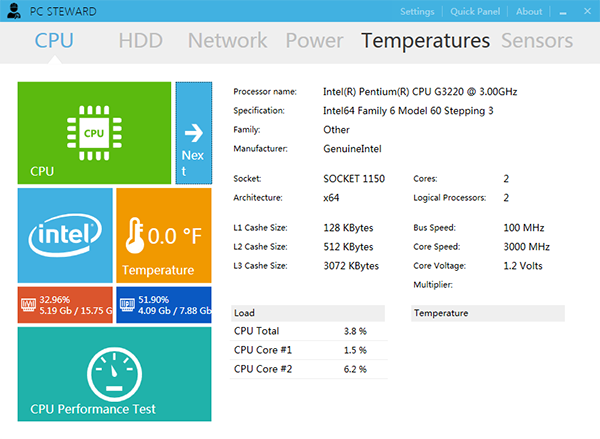Select the CPU Core #2 row
The image size is (600, 439).
(x=309, y=369)
